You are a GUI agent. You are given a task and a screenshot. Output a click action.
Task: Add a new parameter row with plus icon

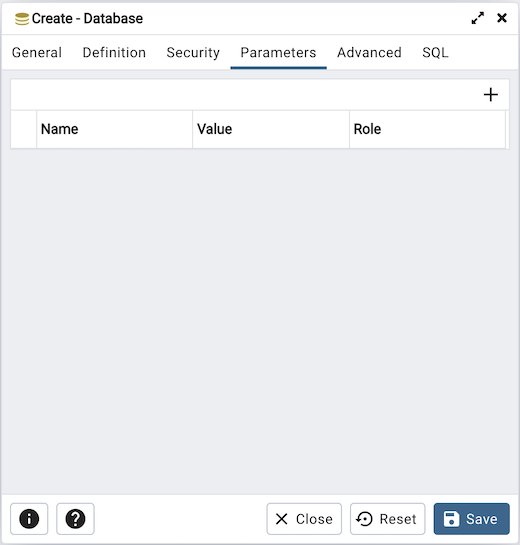coord(490,95)
